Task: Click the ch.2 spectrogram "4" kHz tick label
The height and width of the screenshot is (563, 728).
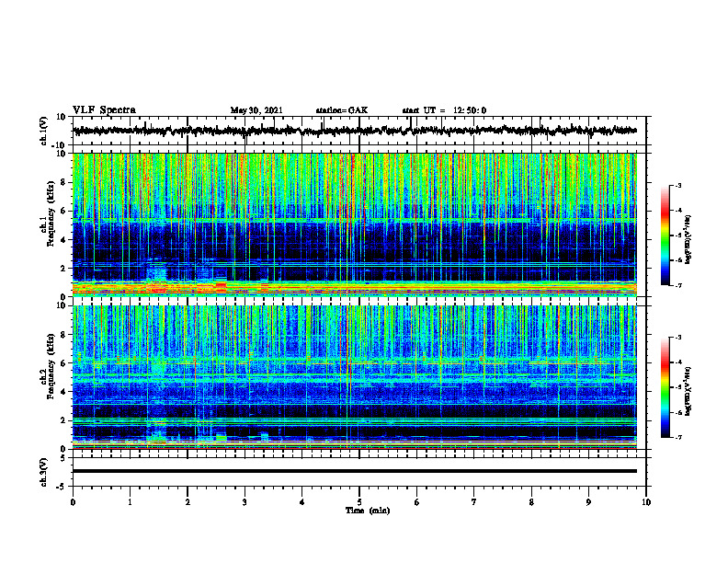Action: coord(64,392)
